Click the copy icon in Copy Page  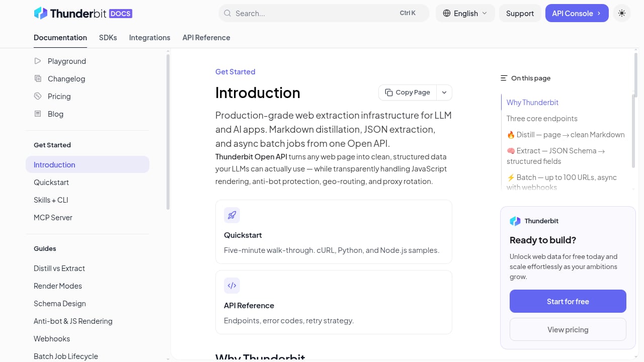click(389, 93)
